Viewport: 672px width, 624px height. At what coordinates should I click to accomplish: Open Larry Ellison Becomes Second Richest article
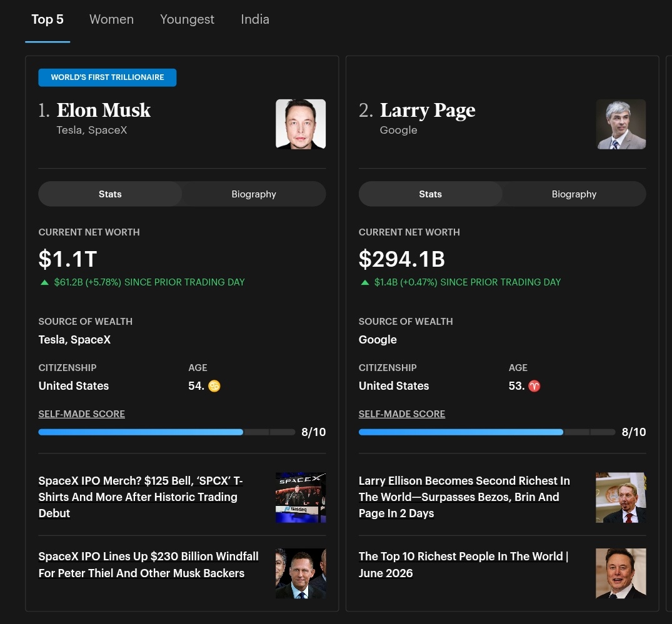point(464,497)
